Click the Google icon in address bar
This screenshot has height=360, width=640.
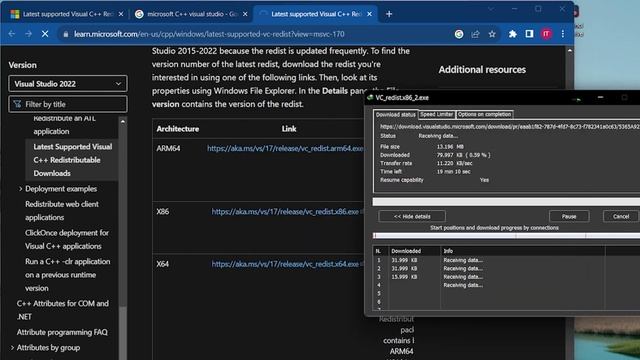point(459,34)
